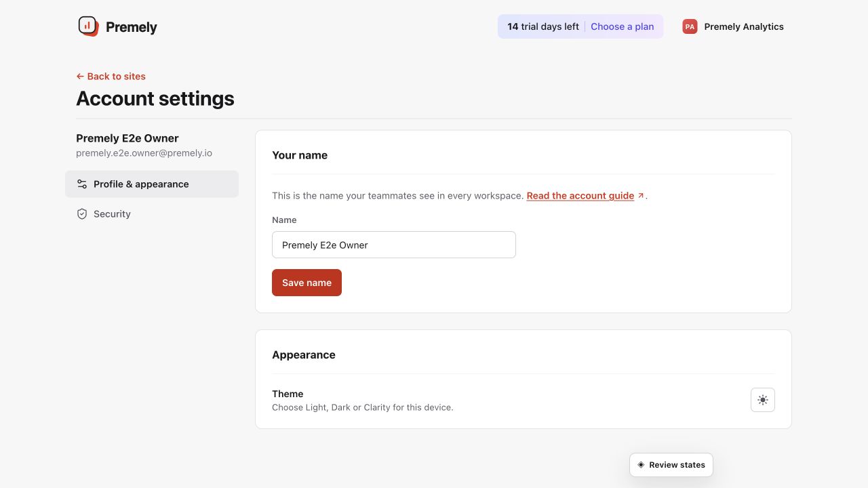
Task: Click the PA workspace avatar
Action: click(690, 26)
